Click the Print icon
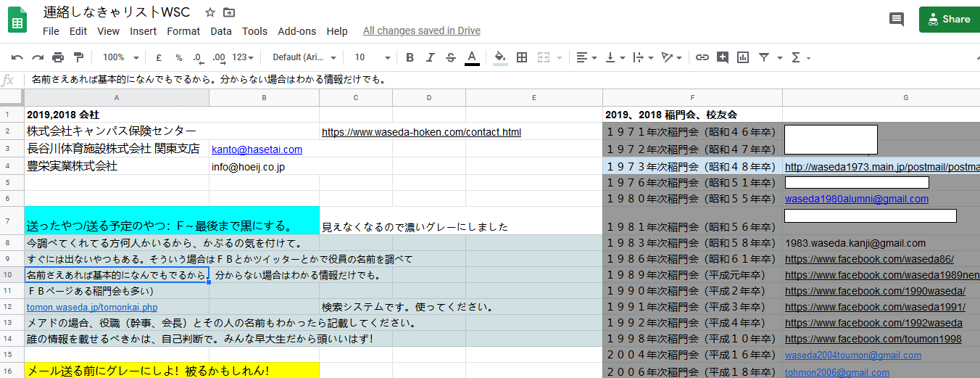The width and height of the screenshot is (980, 378). tap(58, 57)
